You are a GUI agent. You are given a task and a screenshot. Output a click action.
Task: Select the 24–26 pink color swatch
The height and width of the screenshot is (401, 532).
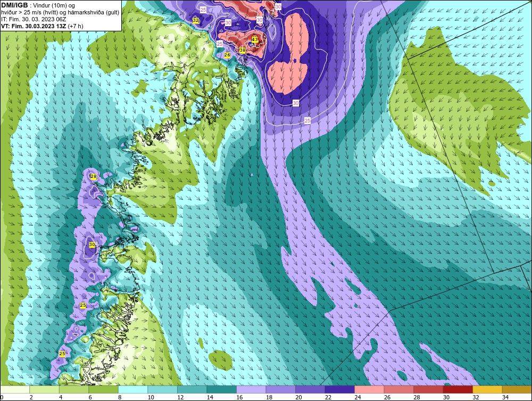[x=369, y=389]
